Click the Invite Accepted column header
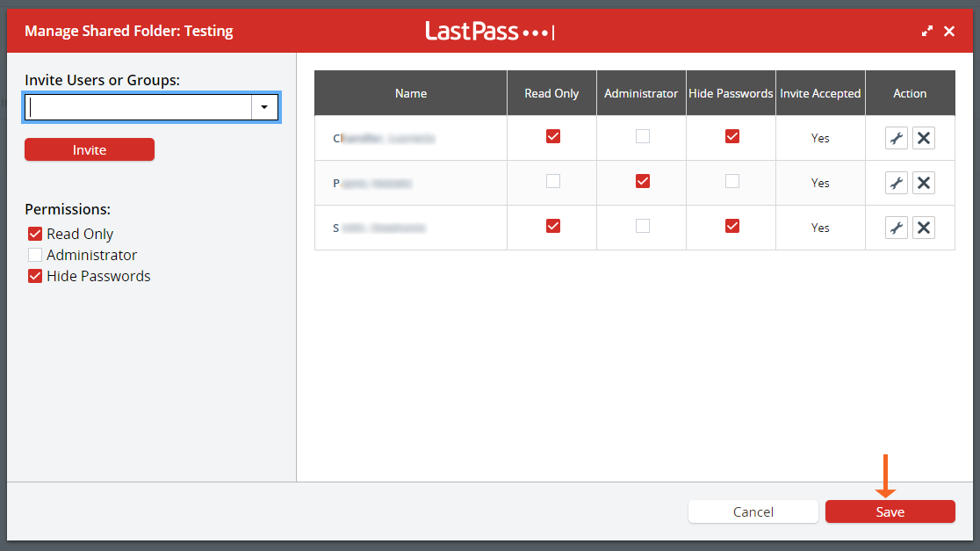The width and height of the screenshot is (980, 551). [820, 92]
